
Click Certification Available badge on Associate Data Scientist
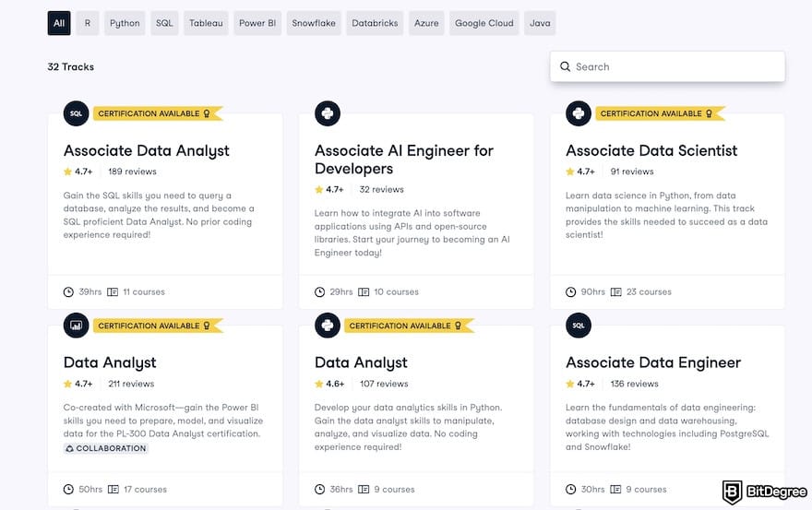tap(660, 113)
